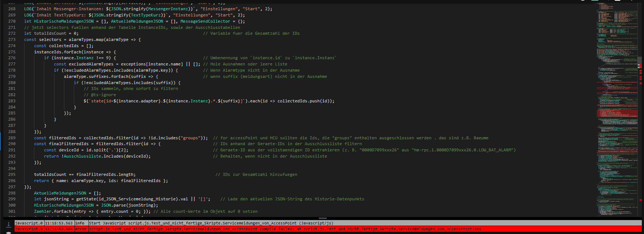Screen dimensions: 644x234
Task: Click 'let jsonString = getState' code line
Action: 122,199
